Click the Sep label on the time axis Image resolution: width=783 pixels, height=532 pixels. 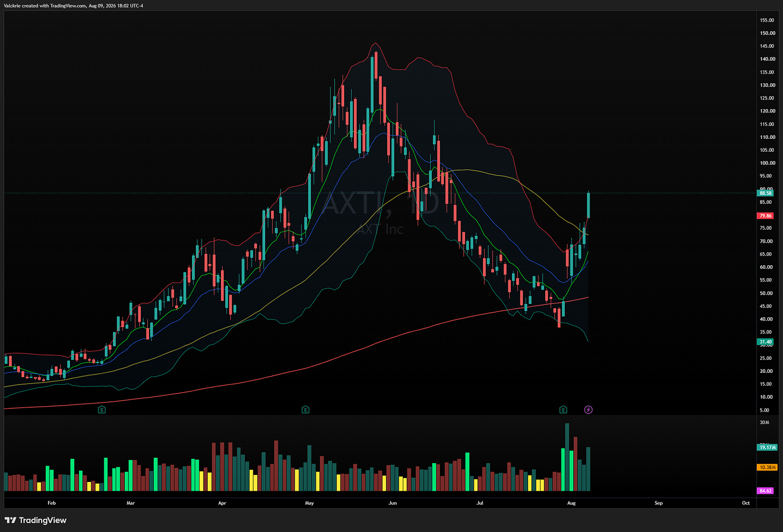pyautogui.click(x=659, y=503)
